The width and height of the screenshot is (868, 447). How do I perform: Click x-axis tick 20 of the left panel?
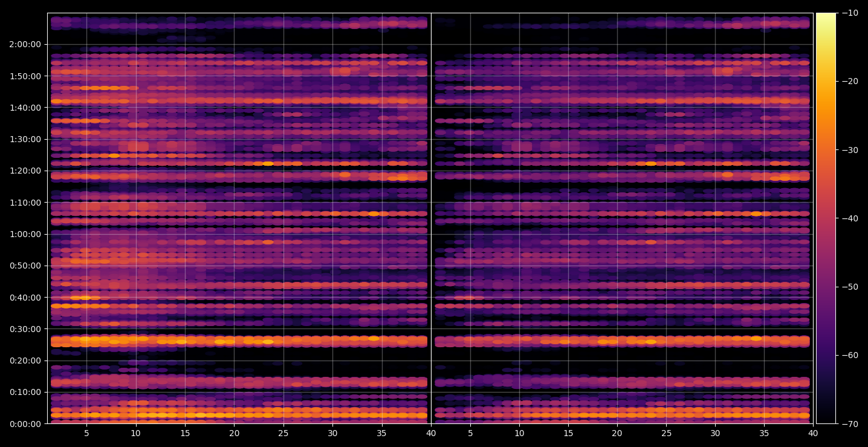click(x=235, y=433)
